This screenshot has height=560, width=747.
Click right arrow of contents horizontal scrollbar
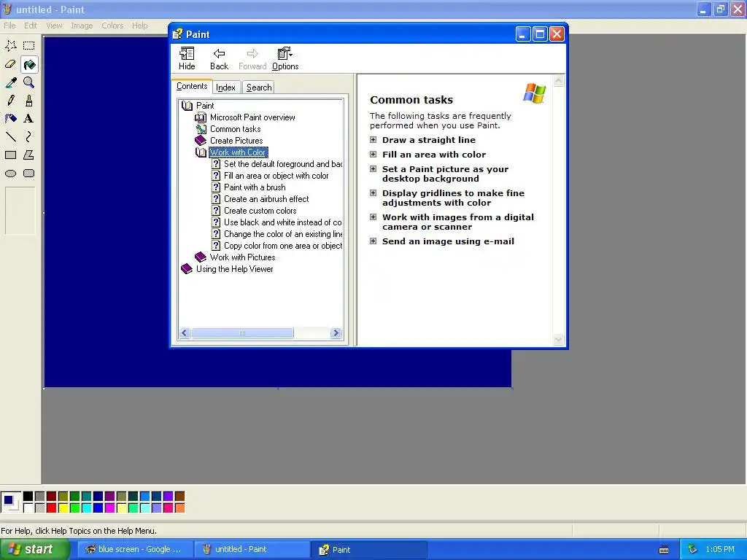tap(336, 332)
